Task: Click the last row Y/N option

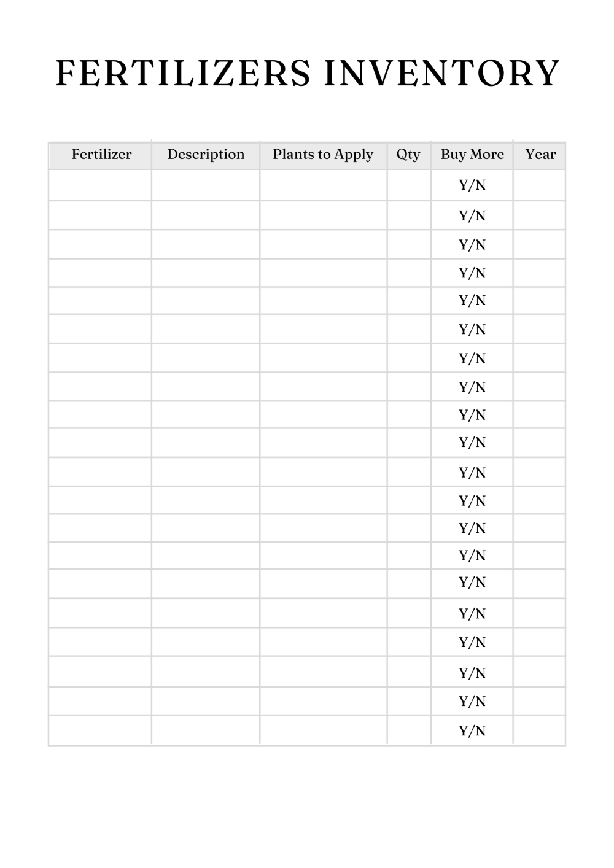Action: tap(472, 730)
